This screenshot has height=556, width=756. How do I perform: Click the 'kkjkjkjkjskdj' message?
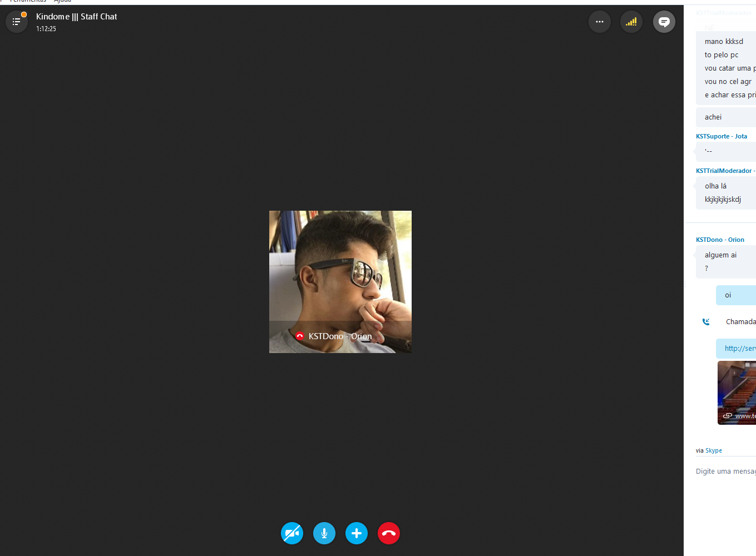tap(723, 200)
